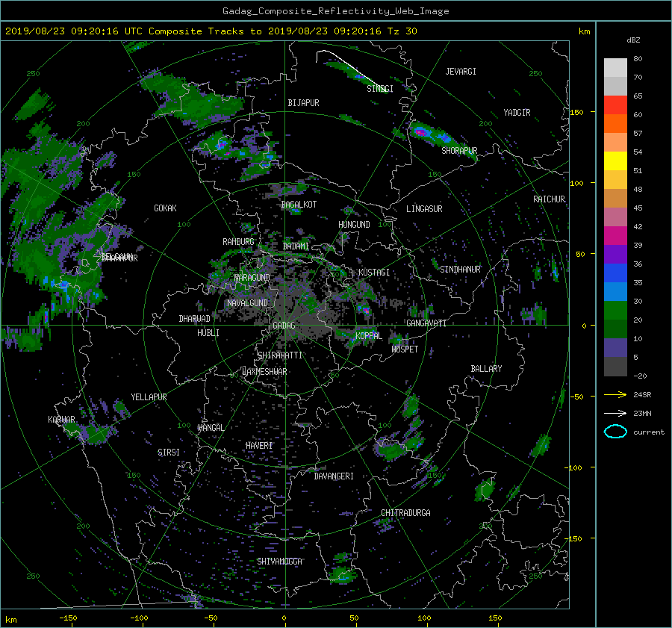The width and height of the screenshot is (672, 628).
Task: Click the BIJAPUR city label
Action: click(x=303, y=103)
